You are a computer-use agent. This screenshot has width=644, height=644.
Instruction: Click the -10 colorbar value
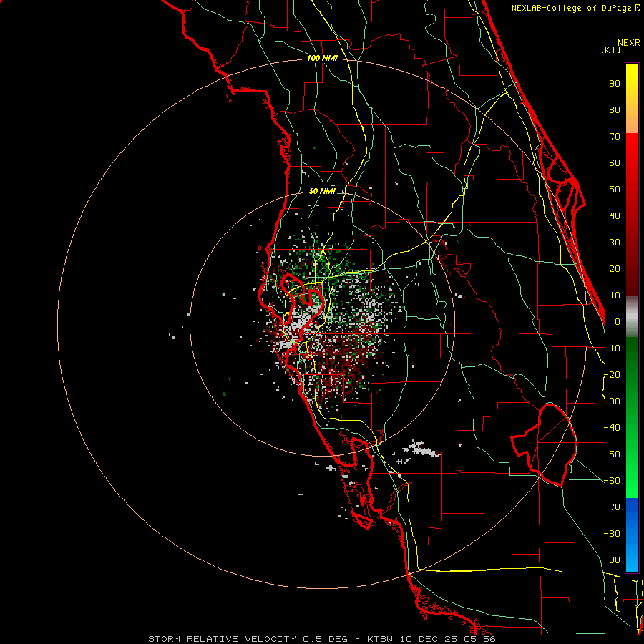[612, 348]
